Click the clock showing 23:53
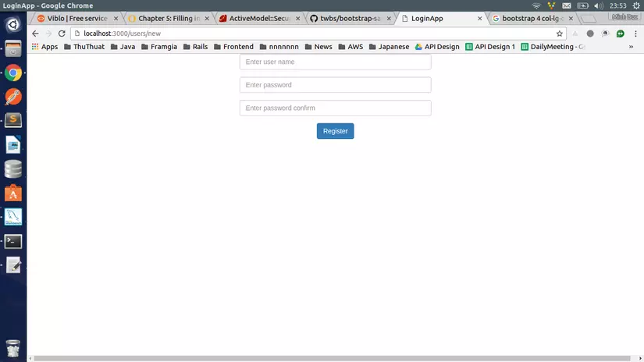 click(617, 5)
